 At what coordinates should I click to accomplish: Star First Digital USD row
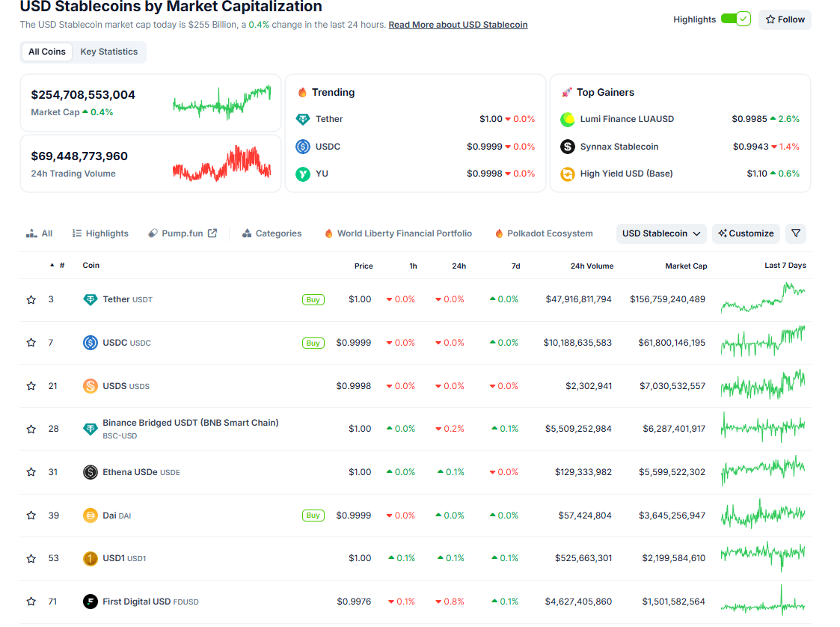tap(31, 602)
